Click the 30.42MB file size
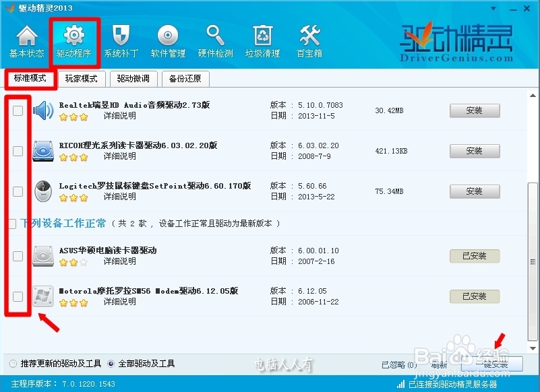 [x=389, y=110]
